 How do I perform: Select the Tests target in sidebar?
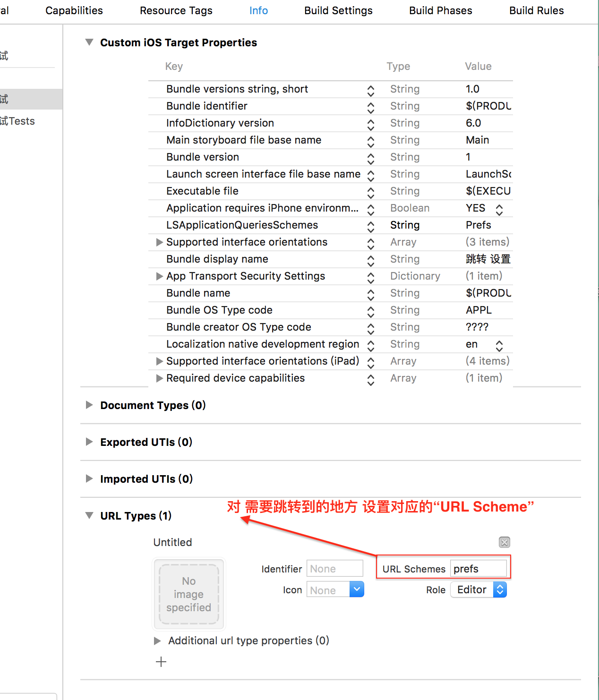17,121
